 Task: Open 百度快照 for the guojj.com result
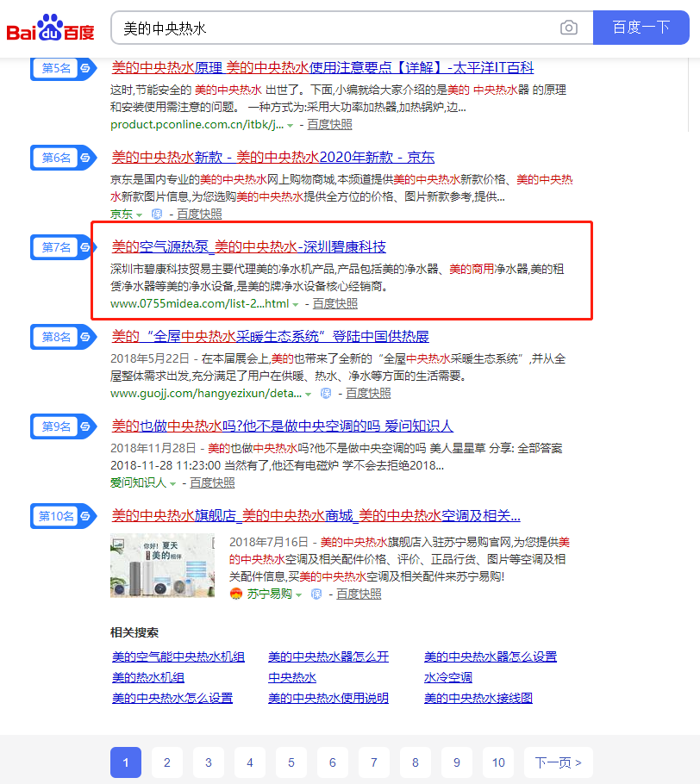click(368, 394)
